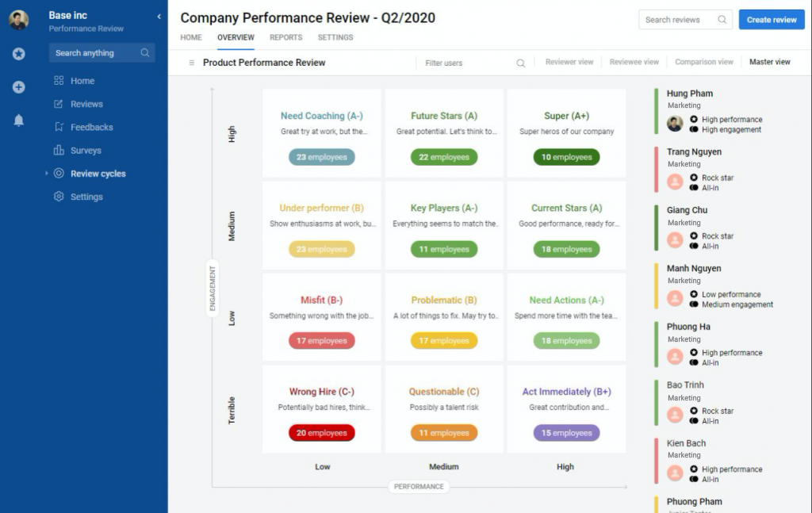Click the Filter users search icon

(x=520, y=63)
